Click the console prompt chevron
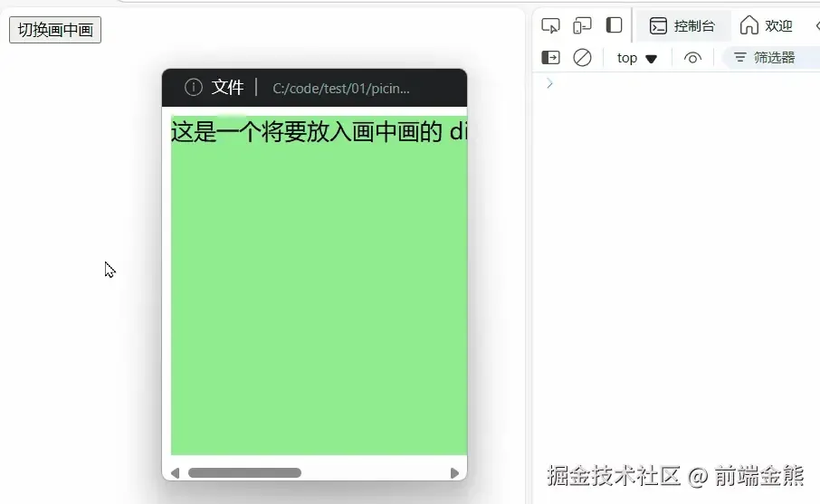This screenshot has width=820, height=504. pos(549,83)
